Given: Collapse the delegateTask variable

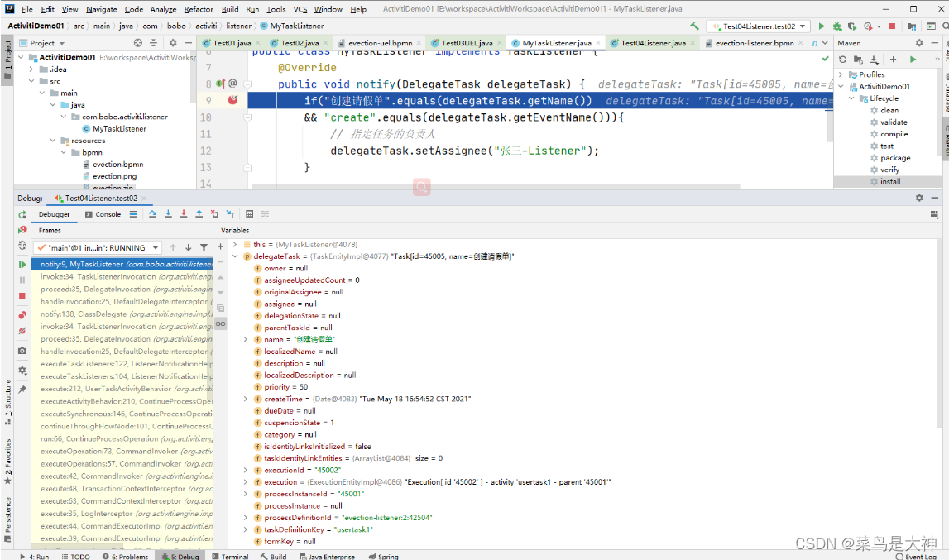Looking at the screenshot, I should click(x=235, y=256).
